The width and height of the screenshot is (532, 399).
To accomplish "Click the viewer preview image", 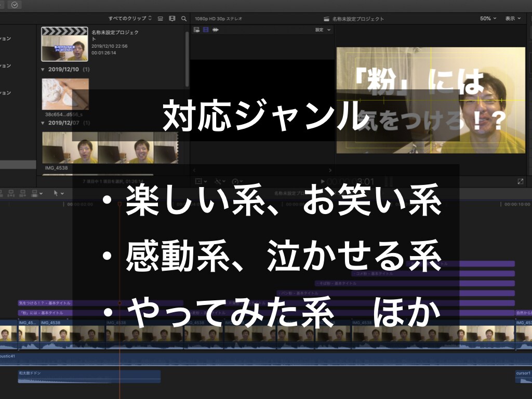I will pos(431,100).
